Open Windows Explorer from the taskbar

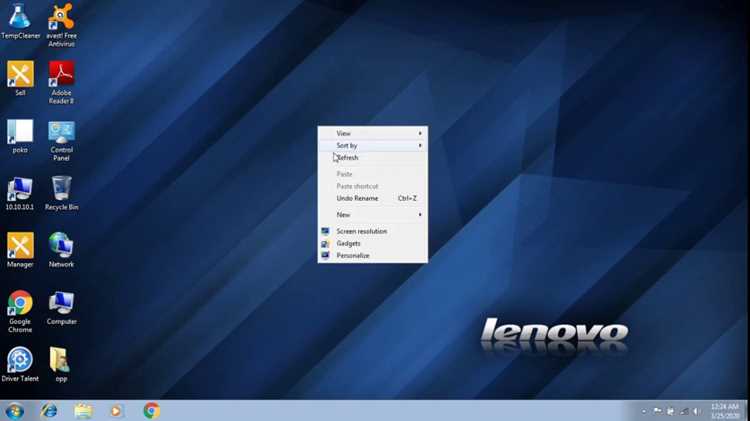click(x=83, y=411)
